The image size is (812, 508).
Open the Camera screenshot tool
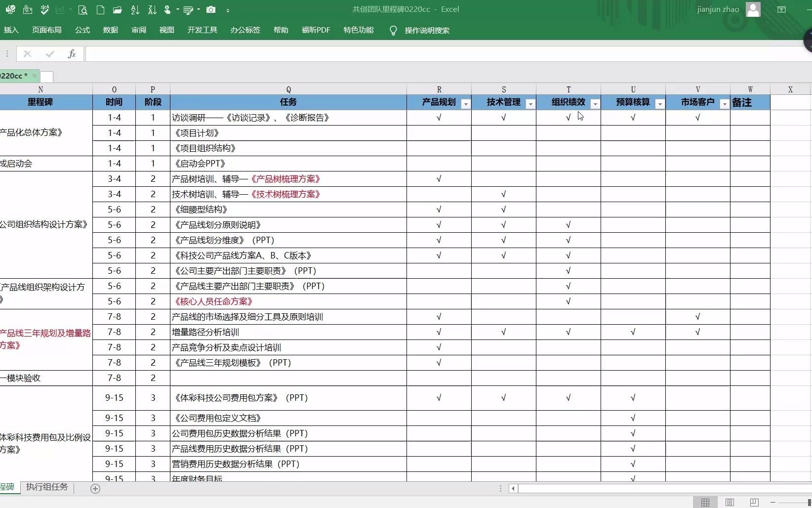coord(211,10)
